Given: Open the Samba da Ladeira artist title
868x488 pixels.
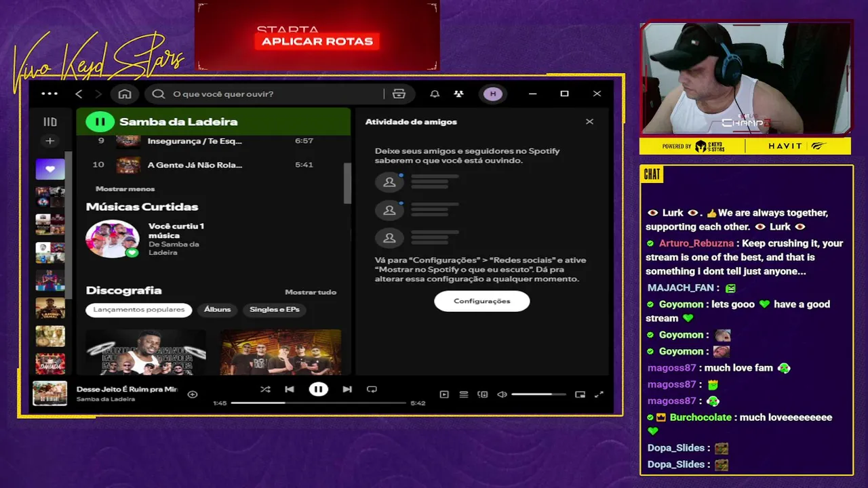Looking at the screenshot, I should (178, 122).
